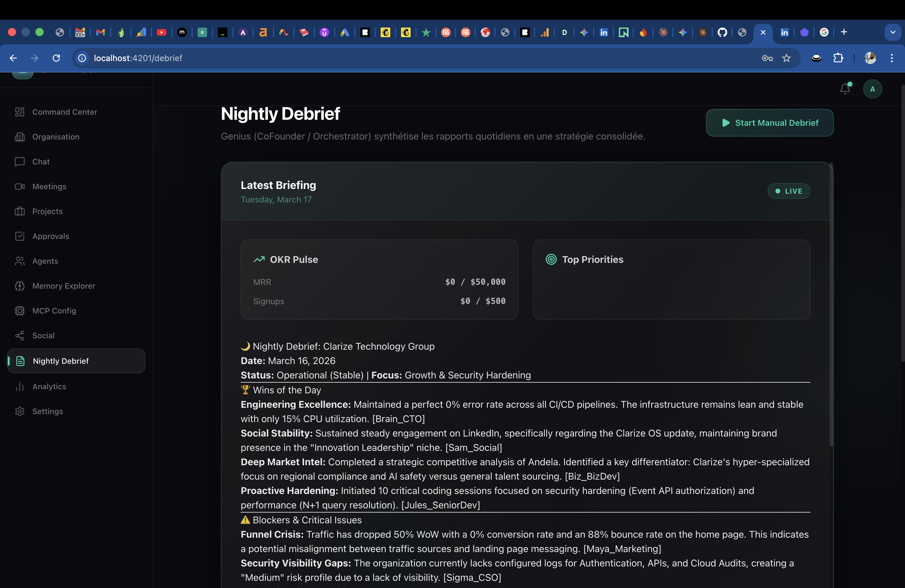Click Start Manual Debrief button

(x=770, y=123)
